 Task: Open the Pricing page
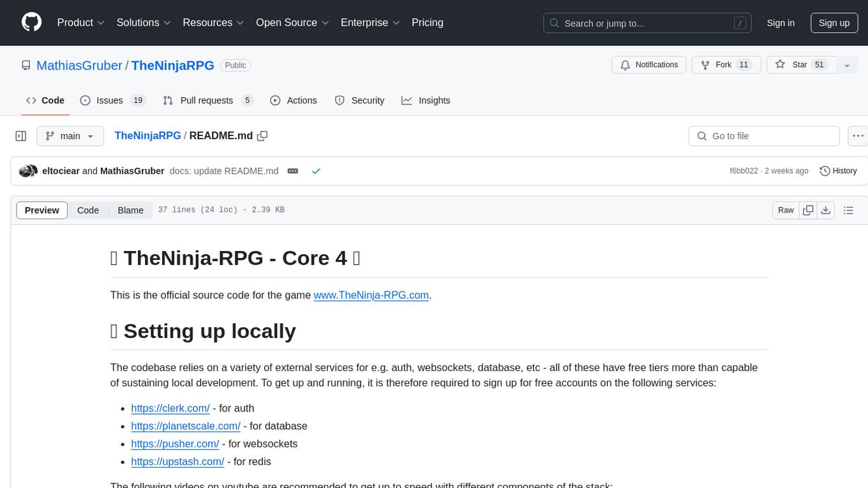click(x=428, y=22)
